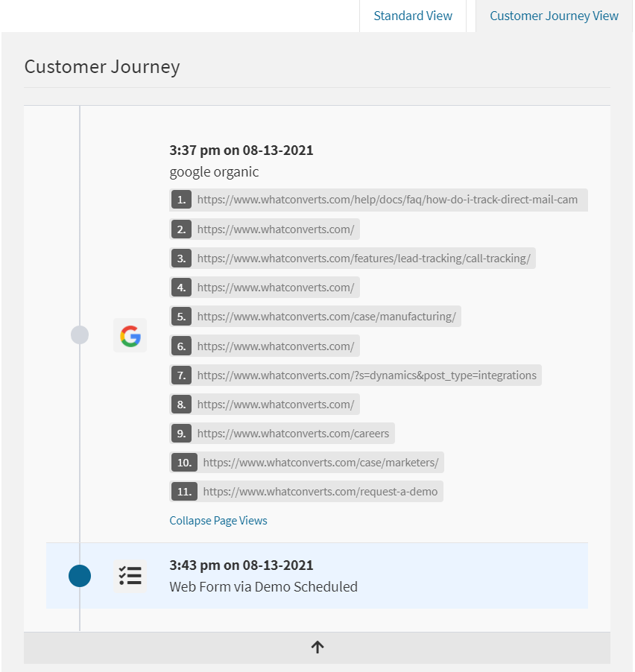Switch to Standard View tab
635x672 pixels.
(413, 16)
